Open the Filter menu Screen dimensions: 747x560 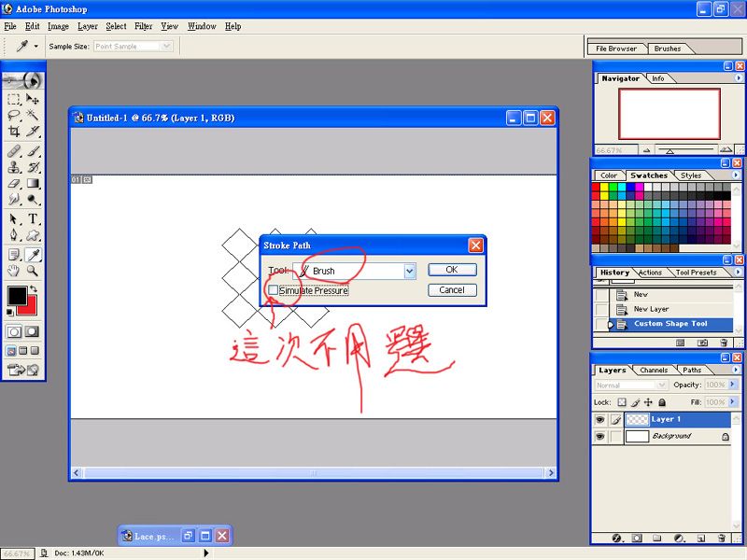coord(143,26)
